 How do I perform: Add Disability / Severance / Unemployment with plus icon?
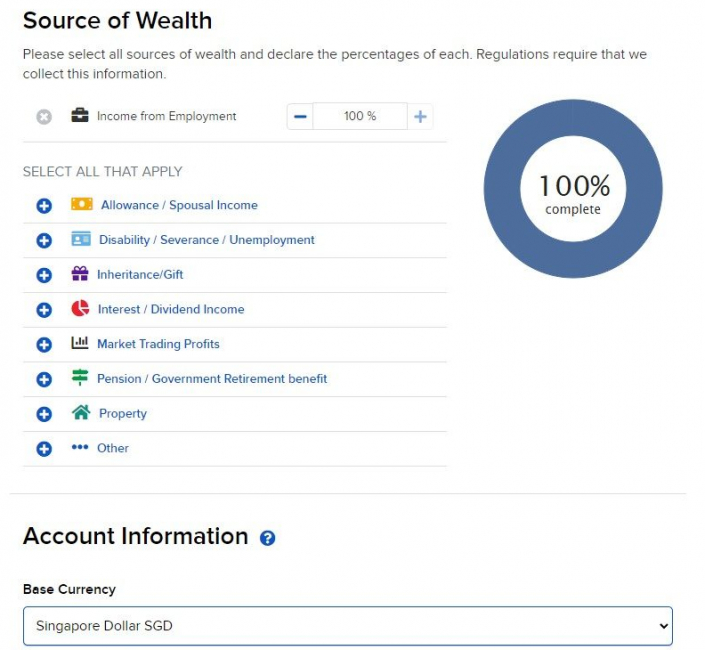(x=44, y=241)
